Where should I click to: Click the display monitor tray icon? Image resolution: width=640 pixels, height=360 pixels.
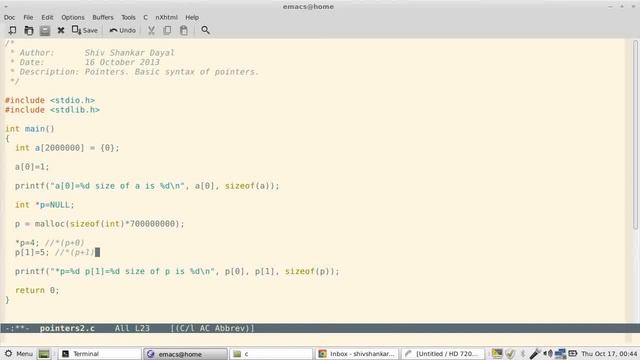click(497, 353)
